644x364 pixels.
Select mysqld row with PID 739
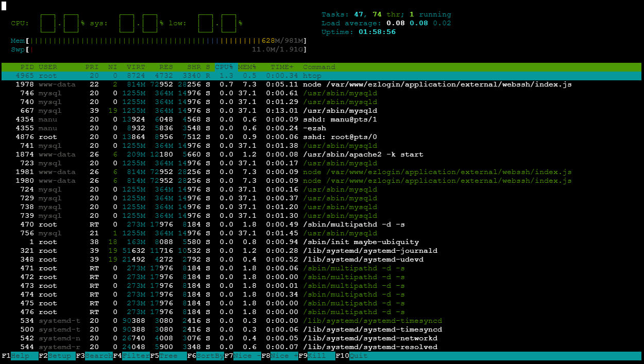click(x=321, y=216)
